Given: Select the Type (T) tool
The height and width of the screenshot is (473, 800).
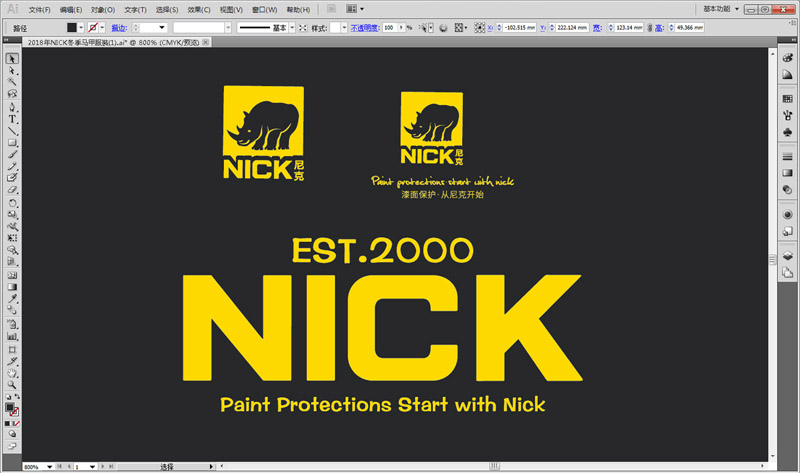Looking at the screenshot, I should [12, 119].
